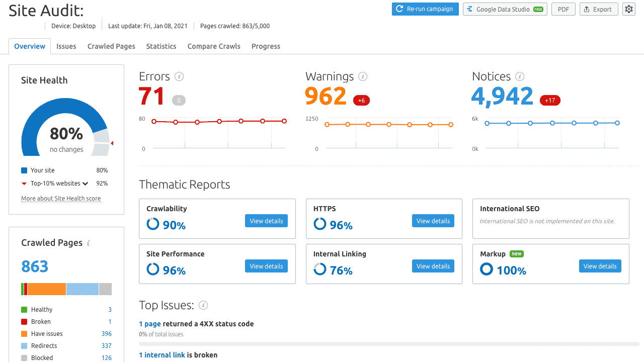
Task: Click the Crawlability donut chart icon
Action: [x=153, y=224]
